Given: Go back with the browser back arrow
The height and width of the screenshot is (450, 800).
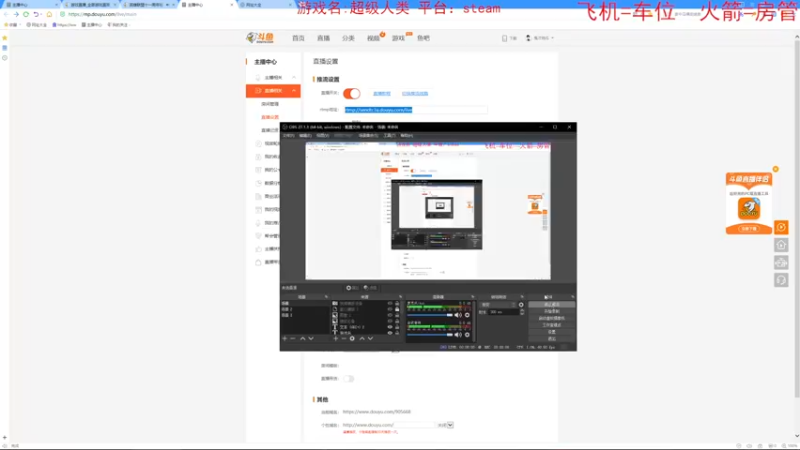Looking at the screenshot, I should click(x=6, y=14).
